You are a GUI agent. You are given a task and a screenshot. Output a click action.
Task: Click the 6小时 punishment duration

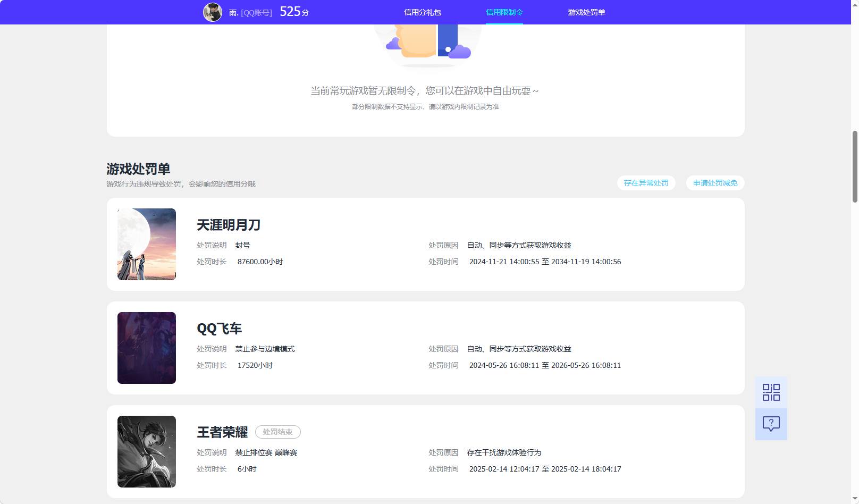(247, 469)
